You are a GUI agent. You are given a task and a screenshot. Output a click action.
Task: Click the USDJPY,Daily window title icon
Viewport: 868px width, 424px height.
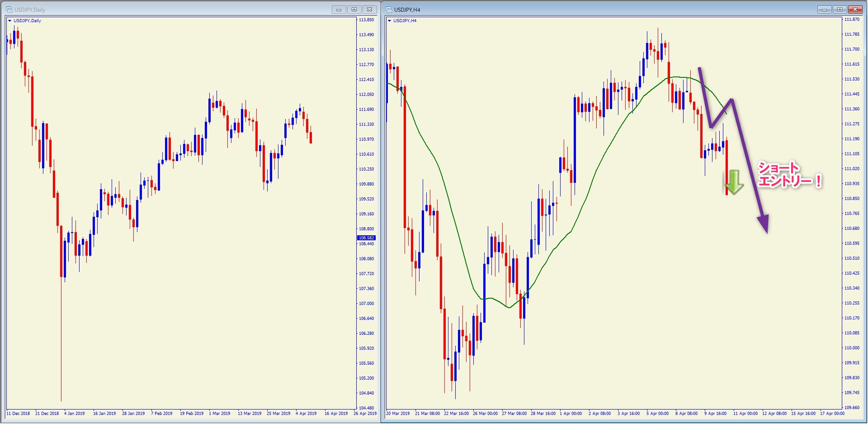point(9,10)
